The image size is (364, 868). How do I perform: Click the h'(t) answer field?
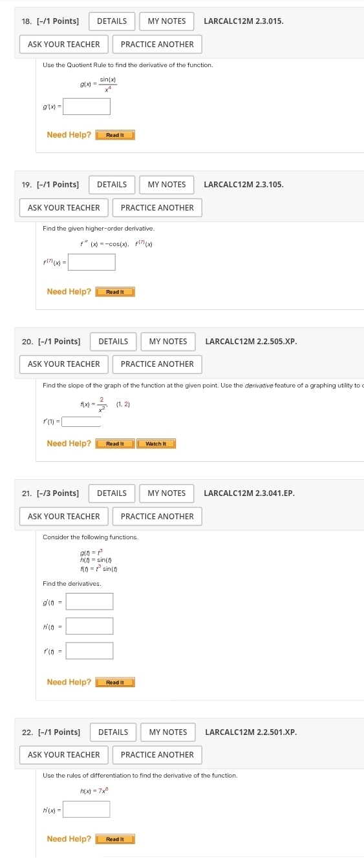(x=90, y=626)
